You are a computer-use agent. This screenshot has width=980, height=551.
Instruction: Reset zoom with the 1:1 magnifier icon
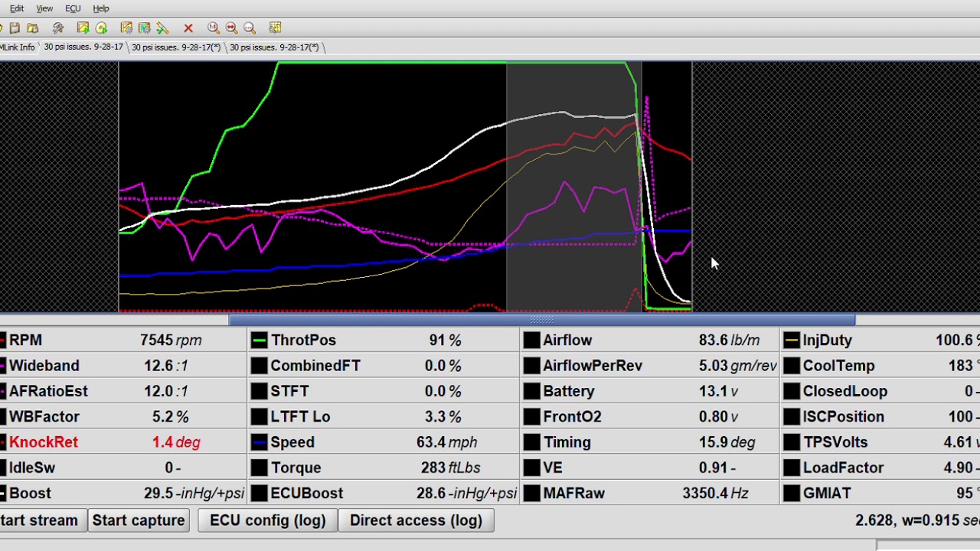coord(214,28)
